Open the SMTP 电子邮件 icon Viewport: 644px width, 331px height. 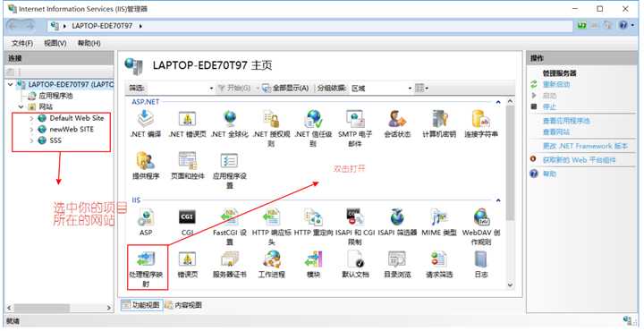355,119
